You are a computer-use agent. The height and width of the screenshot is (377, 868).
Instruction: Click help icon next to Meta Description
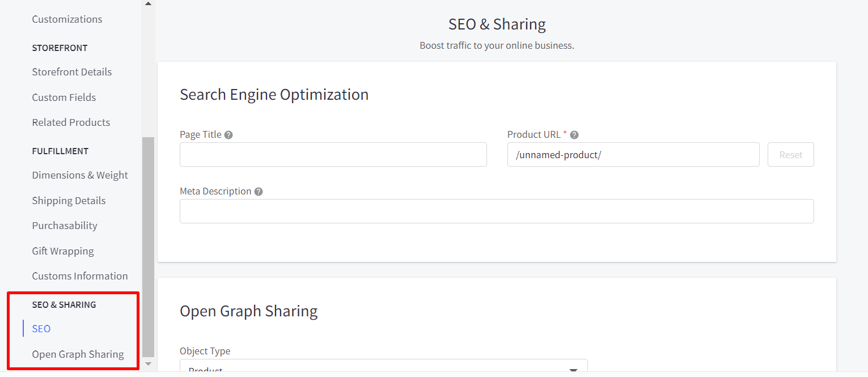(x=259, y=192)
